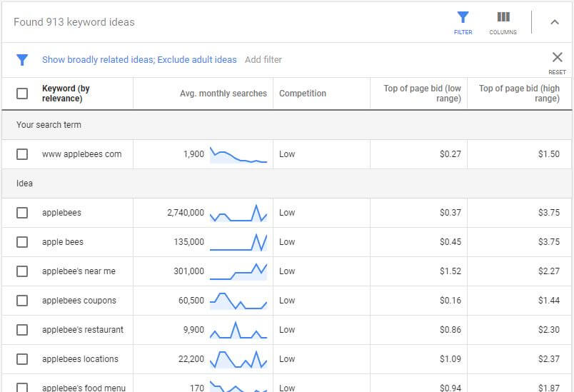Tick the applebees coupons checkbox

tap(22, 301)
